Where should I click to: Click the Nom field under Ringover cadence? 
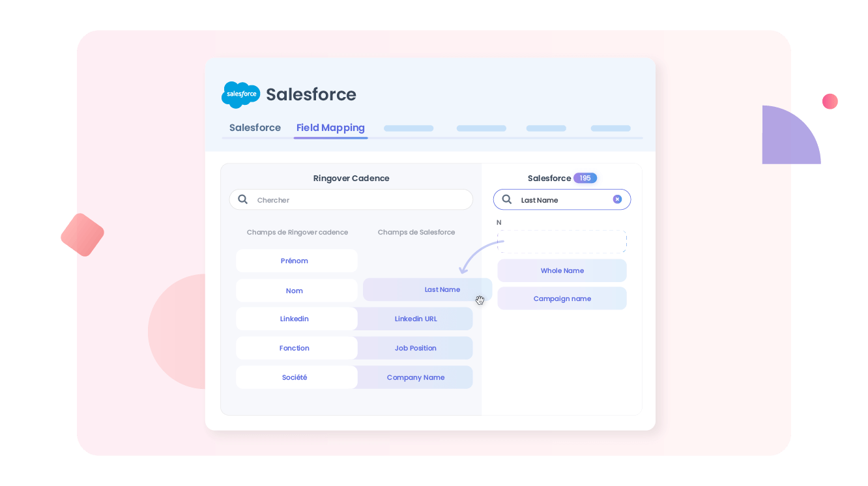click(295, 291)
